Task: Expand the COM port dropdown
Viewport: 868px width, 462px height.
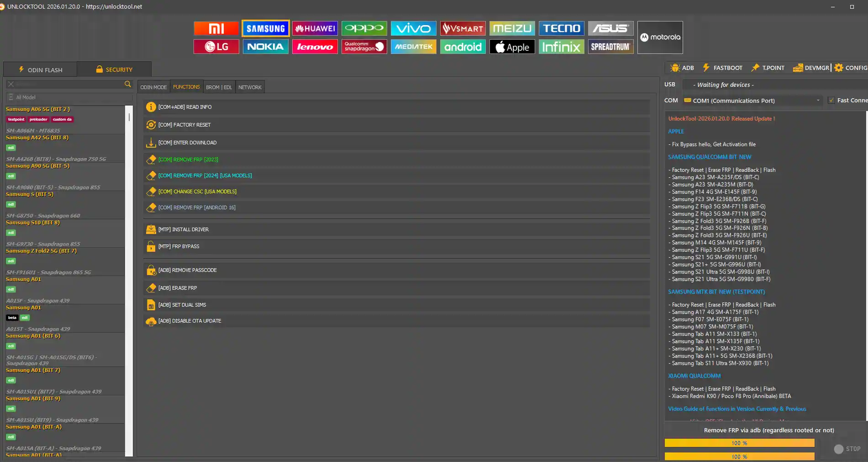Action: [818, 101]
